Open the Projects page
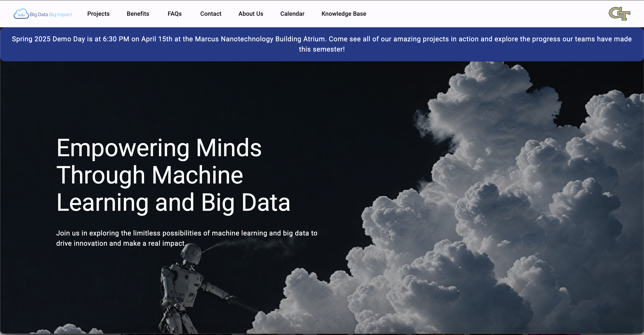The width and height of the screenshot is (644, 335). click(x=98, y=14)
